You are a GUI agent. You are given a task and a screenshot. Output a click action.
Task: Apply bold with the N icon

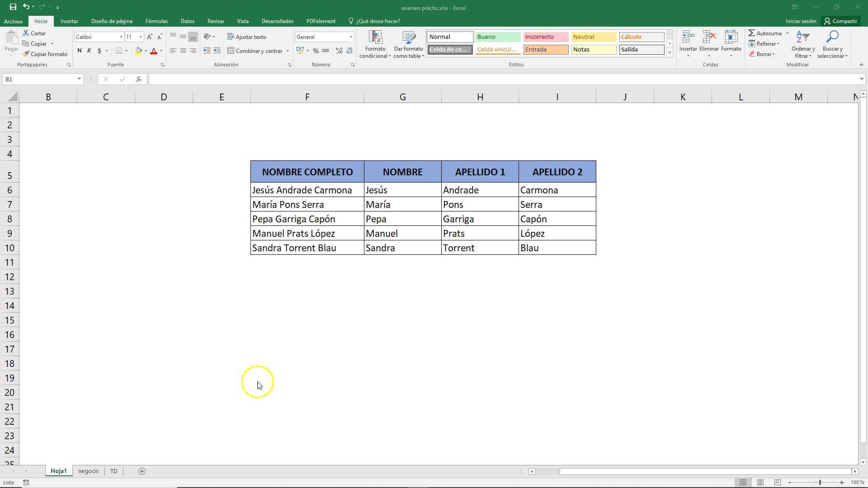click(x=80, y=51)
